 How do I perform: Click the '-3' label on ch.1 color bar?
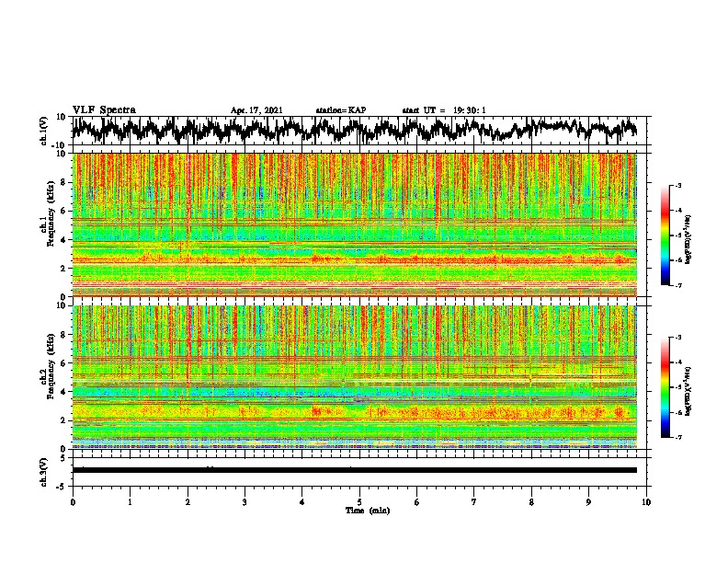[677, 185]
